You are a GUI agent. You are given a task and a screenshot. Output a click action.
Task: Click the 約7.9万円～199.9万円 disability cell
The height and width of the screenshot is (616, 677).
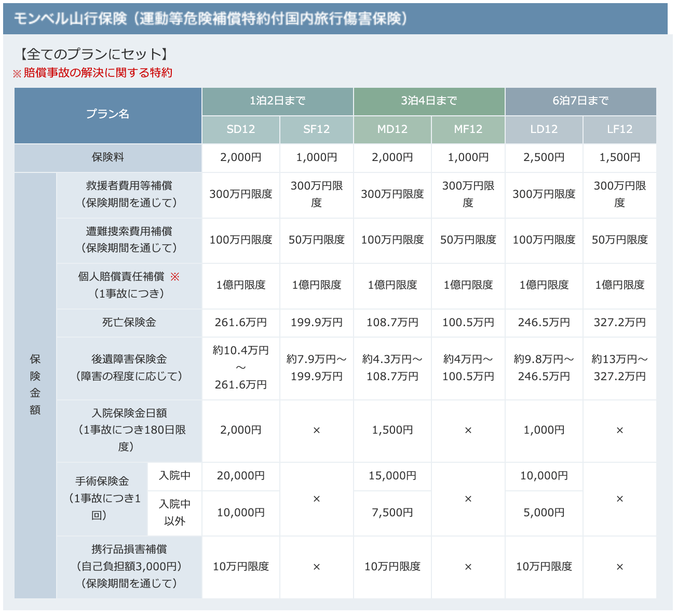pos(317,368)
